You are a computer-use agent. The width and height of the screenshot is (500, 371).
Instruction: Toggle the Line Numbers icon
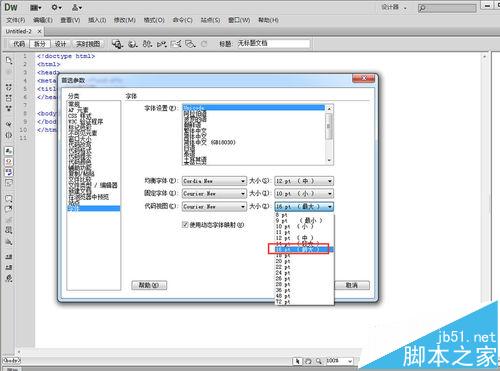tap(9, 151)
